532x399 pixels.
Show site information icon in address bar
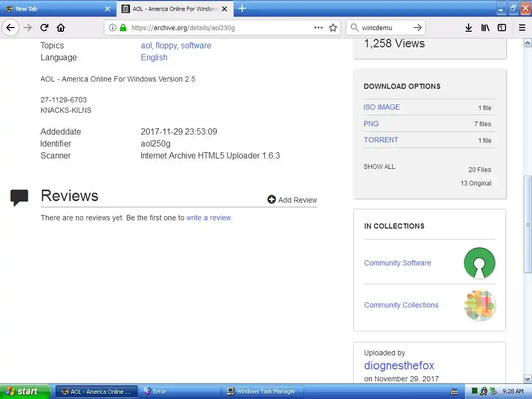point(113,28)
